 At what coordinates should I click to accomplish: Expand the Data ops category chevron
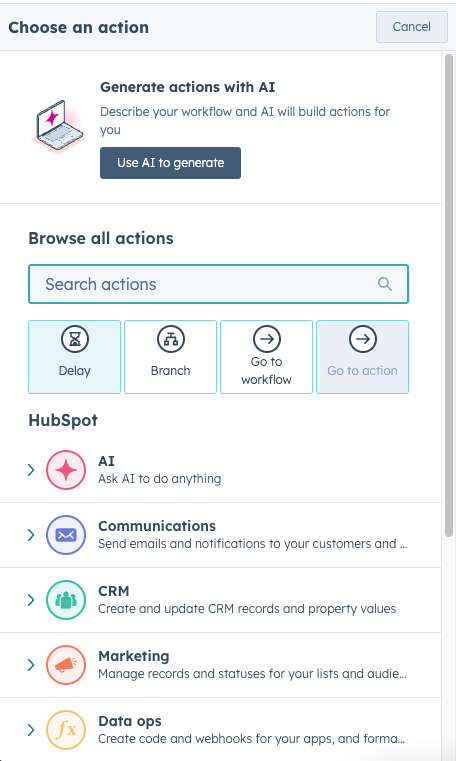31,730
